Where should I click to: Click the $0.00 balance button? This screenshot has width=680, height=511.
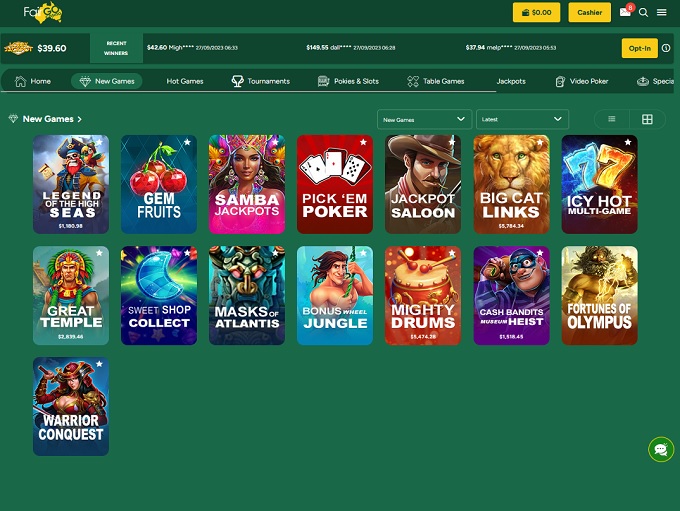pyautogui.click(x=536, y=13)
